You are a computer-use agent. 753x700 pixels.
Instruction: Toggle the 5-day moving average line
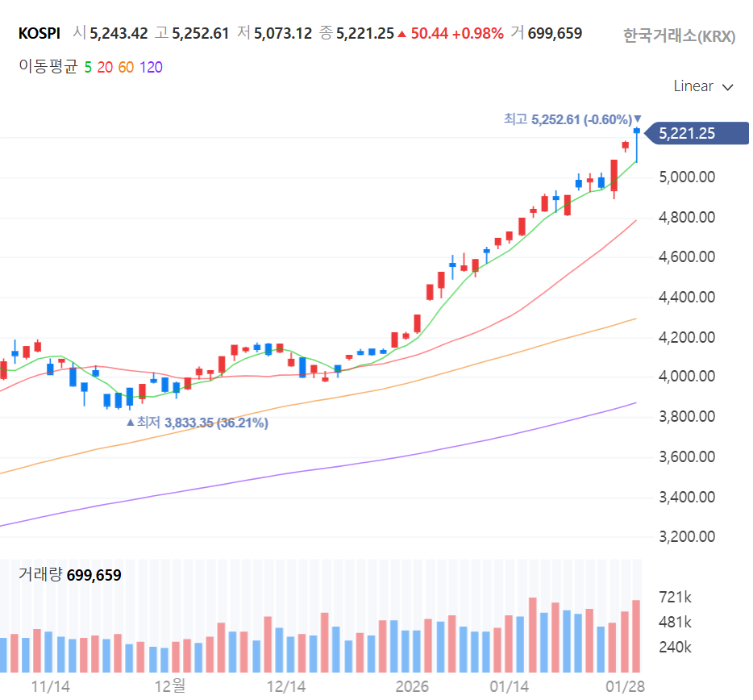click(88, 67)
